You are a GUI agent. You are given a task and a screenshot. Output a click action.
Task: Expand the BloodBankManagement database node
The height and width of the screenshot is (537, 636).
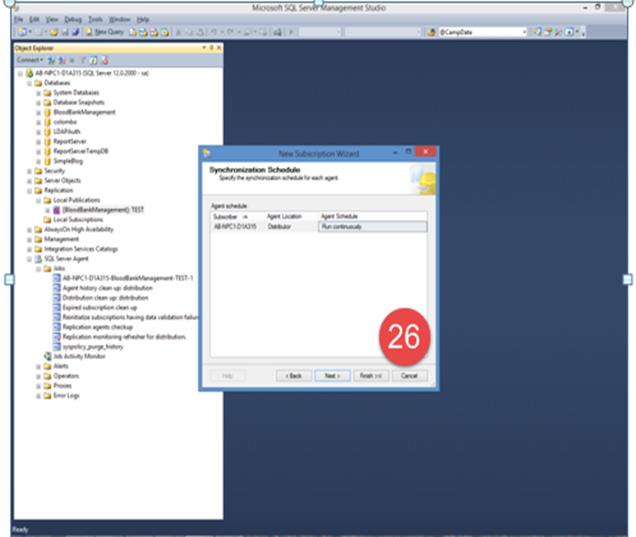(39, 112)
